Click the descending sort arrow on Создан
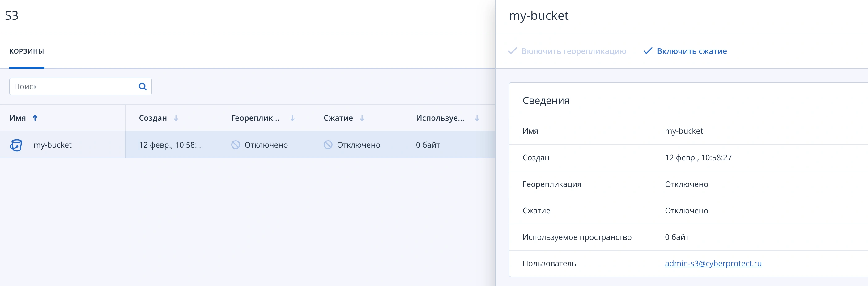 [x=176, y=118]
